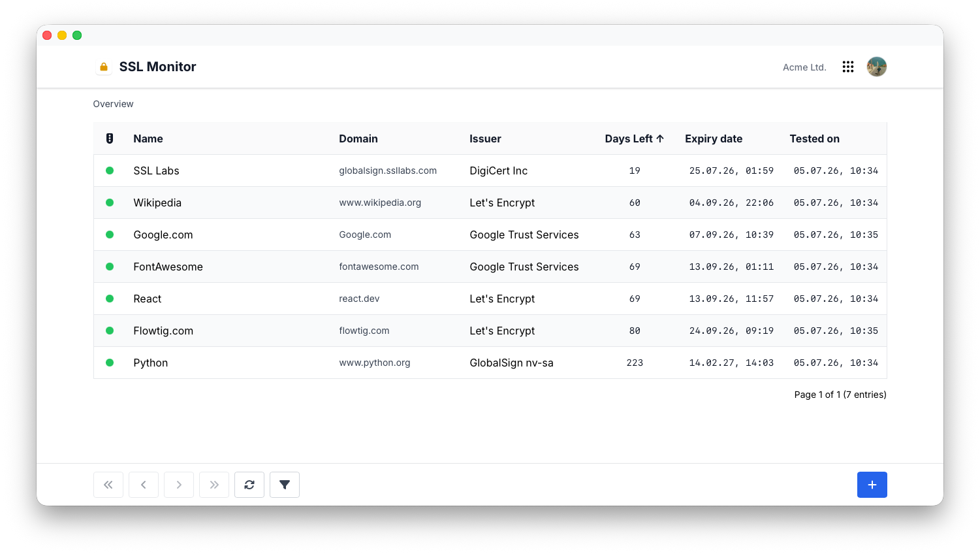Click expiry date 04.09.26, 22:06
980x554 pixels.
731,203
